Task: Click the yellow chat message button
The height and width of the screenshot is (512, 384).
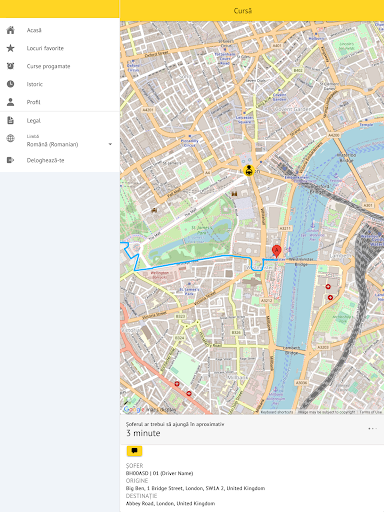Action: pyautogui.click(x=134, y=451)
